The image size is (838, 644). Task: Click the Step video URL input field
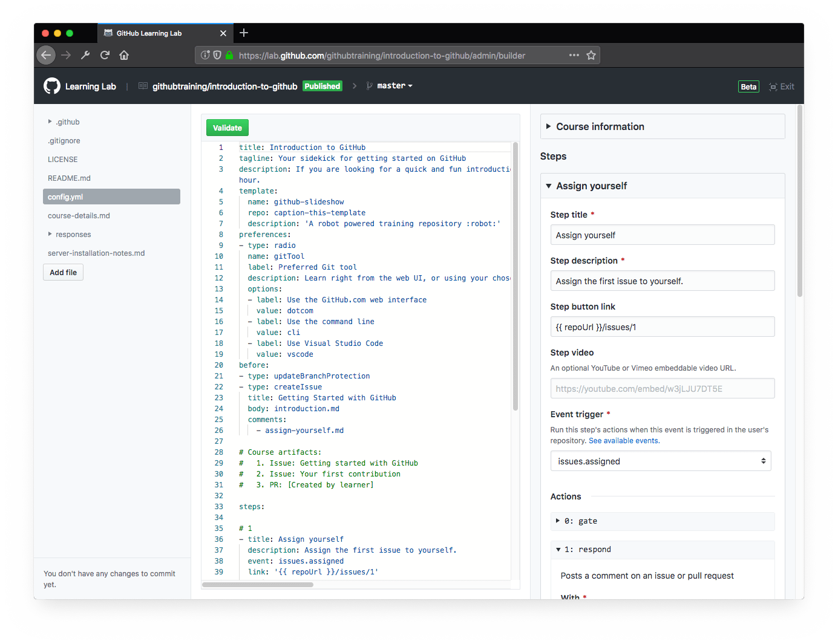(x=663, y=388)
